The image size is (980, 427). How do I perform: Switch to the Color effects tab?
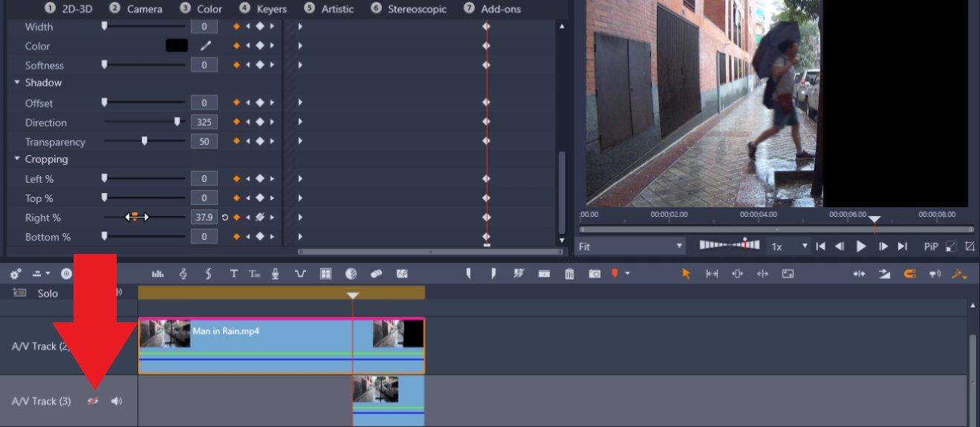[201, 9]
